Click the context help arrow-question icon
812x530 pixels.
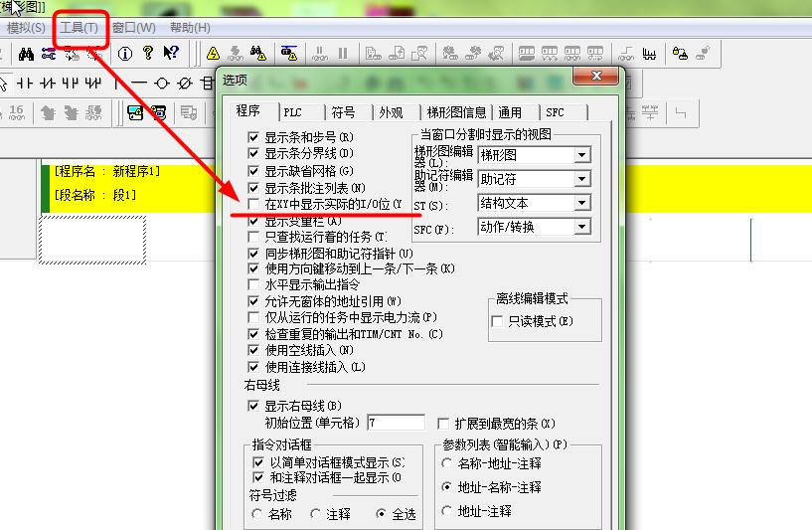(171, 53)
